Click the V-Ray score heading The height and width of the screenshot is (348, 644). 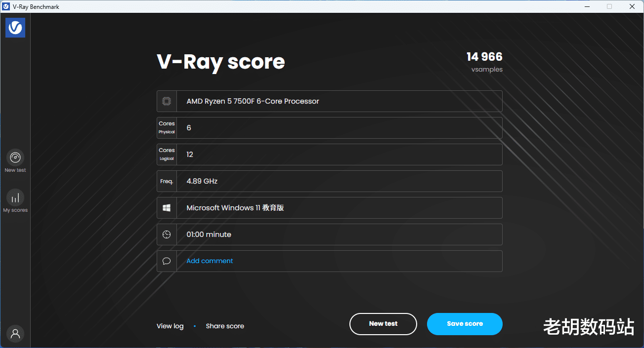coord(221,62)
